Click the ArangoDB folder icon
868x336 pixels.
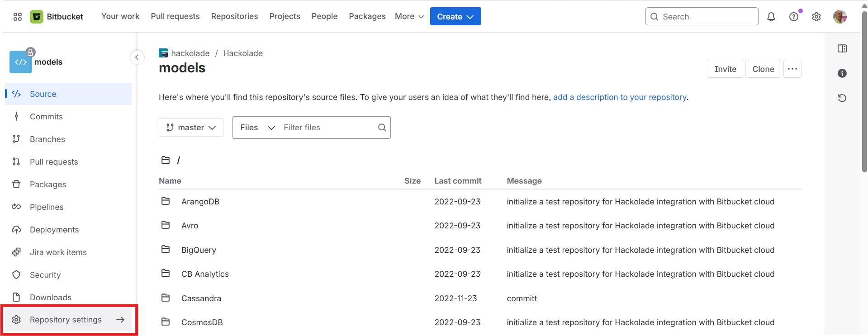coord(166,201)
